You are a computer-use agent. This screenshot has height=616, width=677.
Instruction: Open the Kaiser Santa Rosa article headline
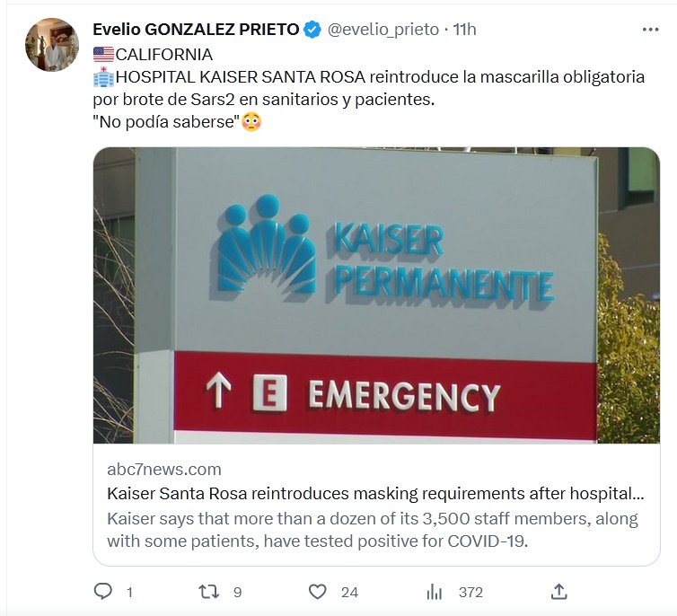[375, 493]
